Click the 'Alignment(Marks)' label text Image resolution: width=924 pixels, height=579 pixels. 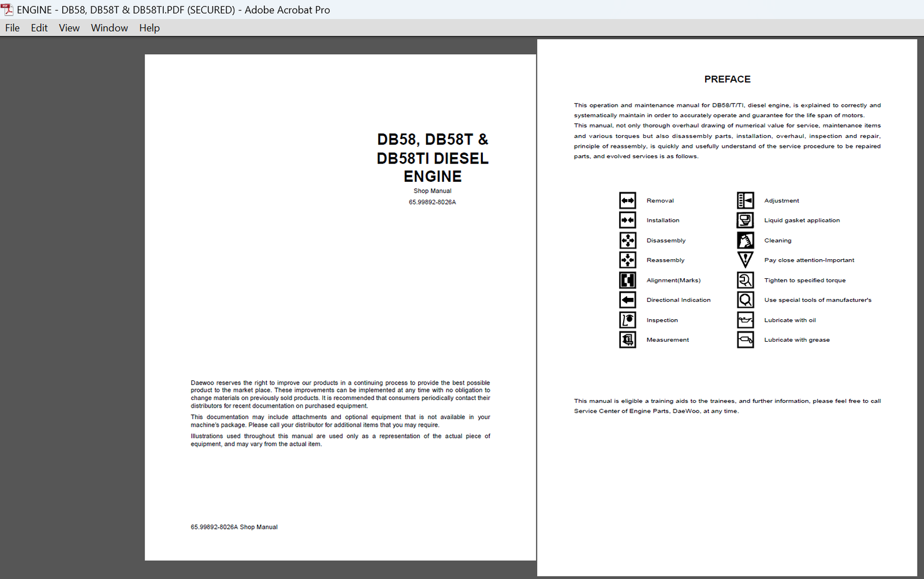click(x=673, y=281)
